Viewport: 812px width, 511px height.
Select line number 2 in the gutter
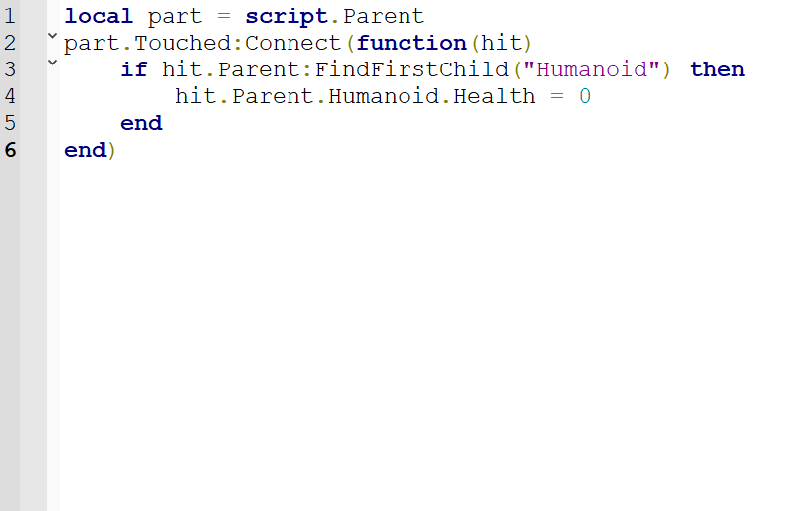(10, 44)
